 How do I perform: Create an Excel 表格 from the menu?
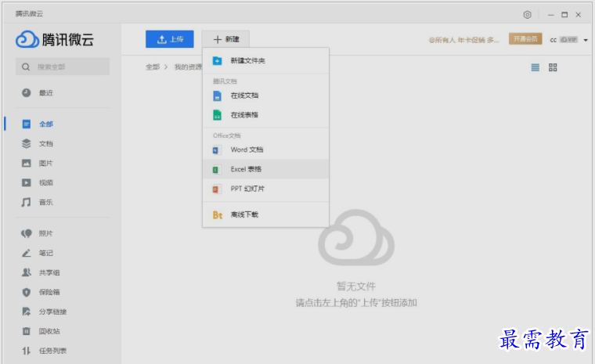[265, 169]
